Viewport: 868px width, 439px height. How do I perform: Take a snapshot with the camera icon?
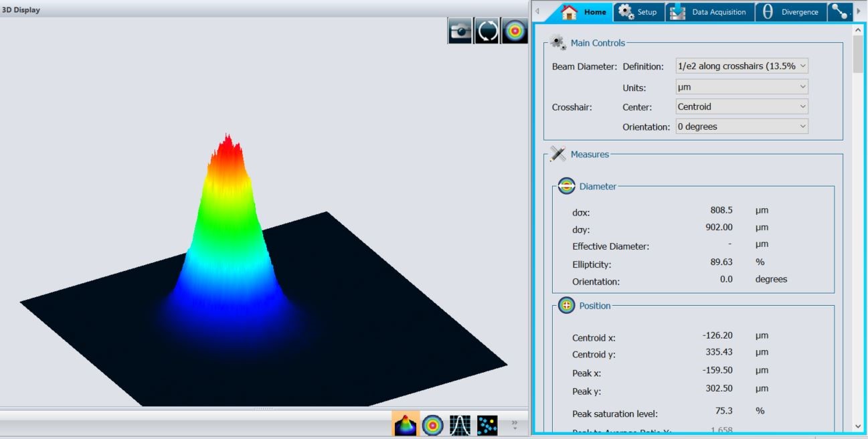(x=460, y=30)
